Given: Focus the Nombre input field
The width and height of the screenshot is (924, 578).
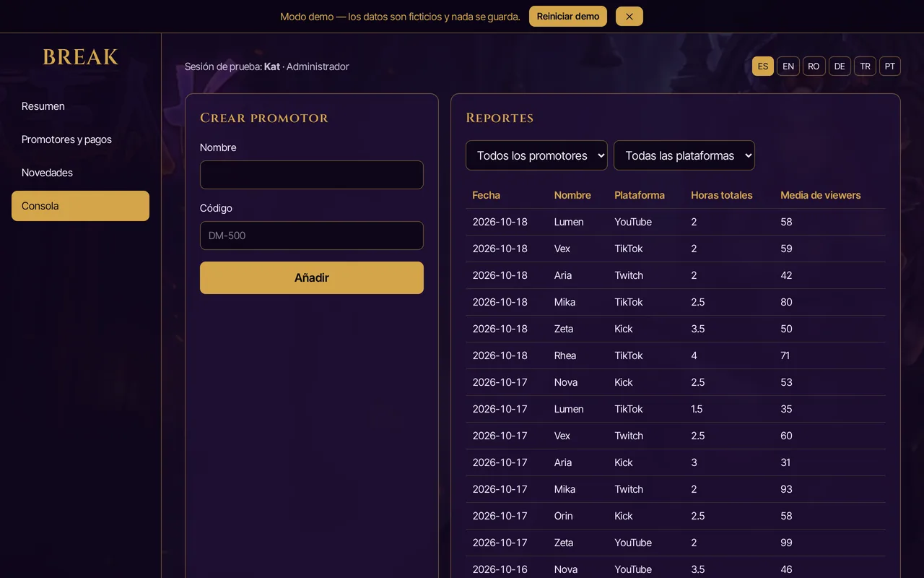Looking at the screenshot, I should (312, 175).
